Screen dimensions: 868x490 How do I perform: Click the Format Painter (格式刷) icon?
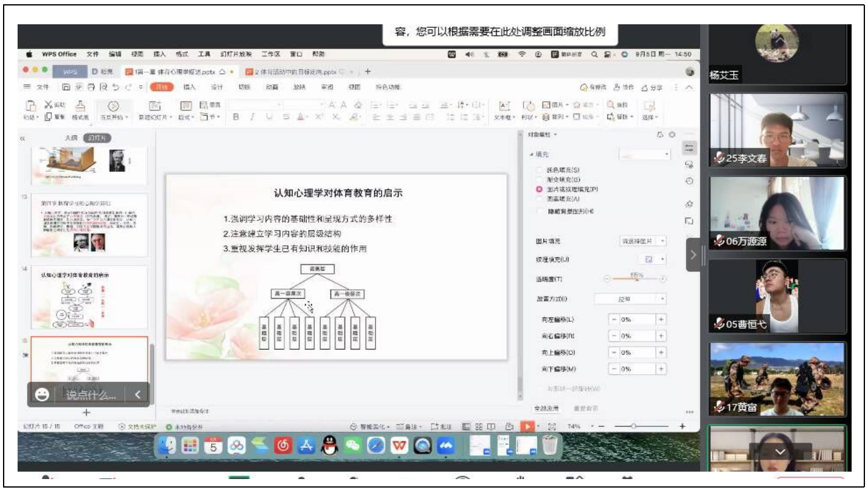(80, 105)
